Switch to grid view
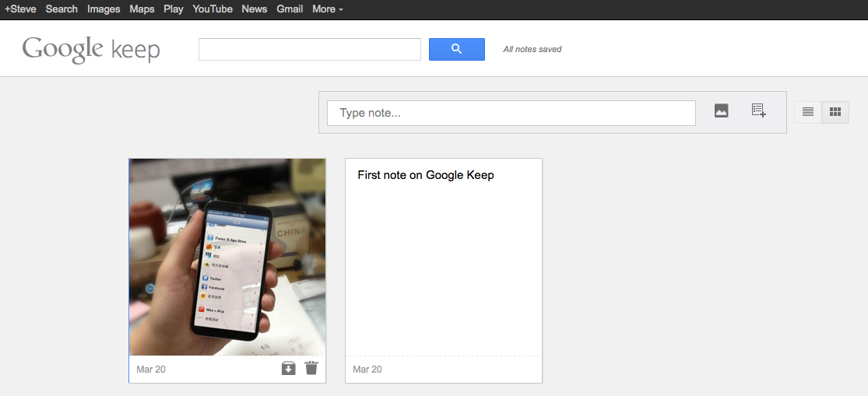The image size is (868, 396). click(x=835, y=112)
